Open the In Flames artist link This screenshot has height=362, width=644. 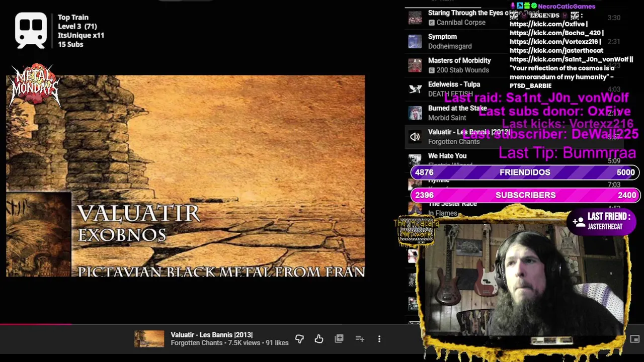click(x=443, y=213)
